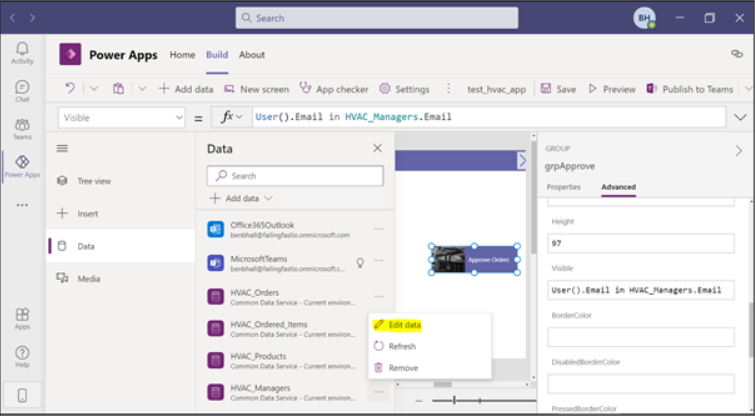755x416 pixels.
Task: Open Help in sidebar
Action: [x=22, y=356]
